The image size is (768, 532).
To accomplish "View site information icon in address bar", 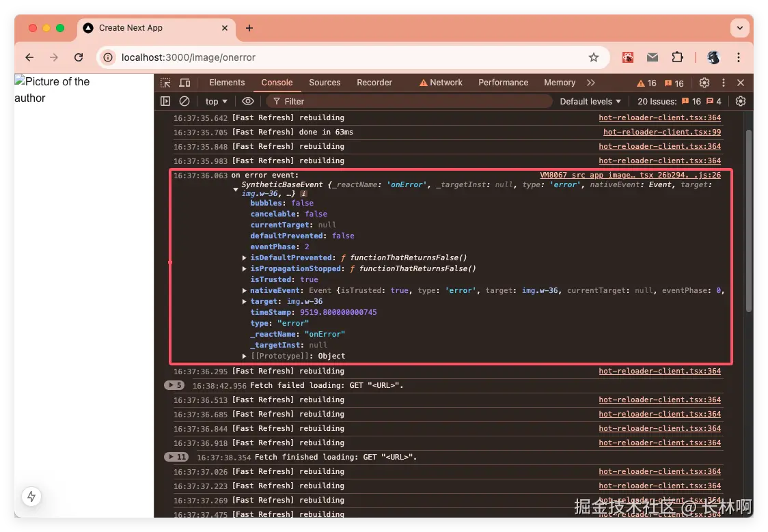I will tap(108, 57).
